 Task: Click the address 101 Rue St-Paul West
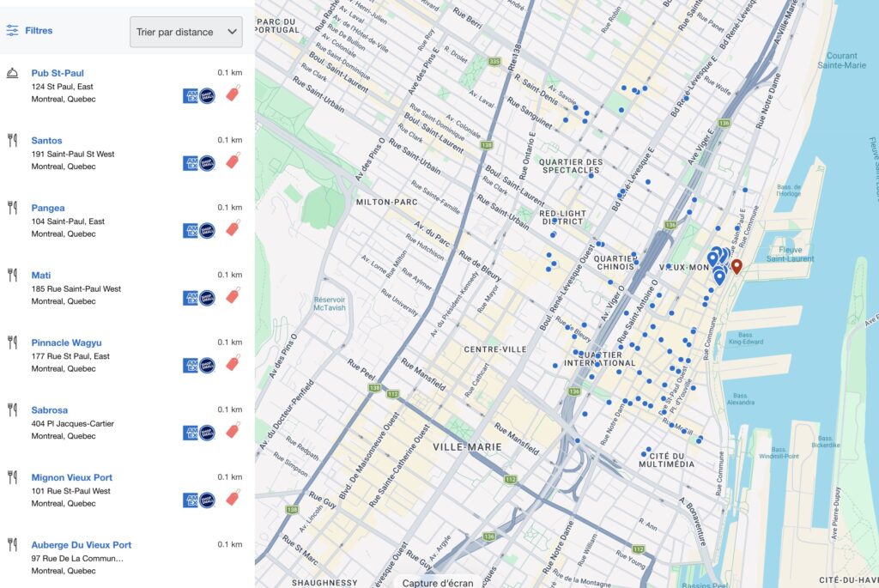[71, 491]
